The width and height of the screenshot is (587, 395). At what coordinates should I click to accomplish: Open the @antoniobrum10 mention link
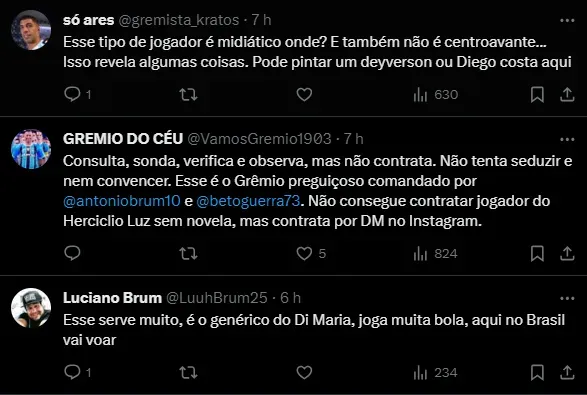tap(122, 201)
